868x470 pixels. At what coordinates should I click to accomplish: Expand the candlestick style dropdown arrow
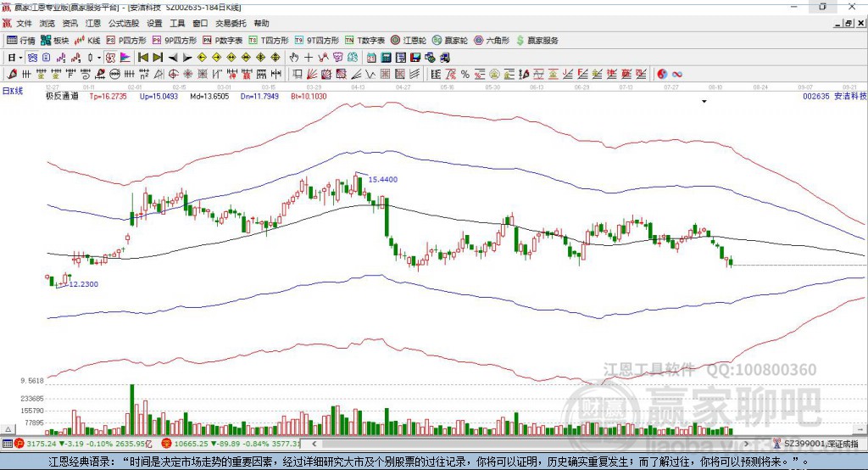[98, 58]
